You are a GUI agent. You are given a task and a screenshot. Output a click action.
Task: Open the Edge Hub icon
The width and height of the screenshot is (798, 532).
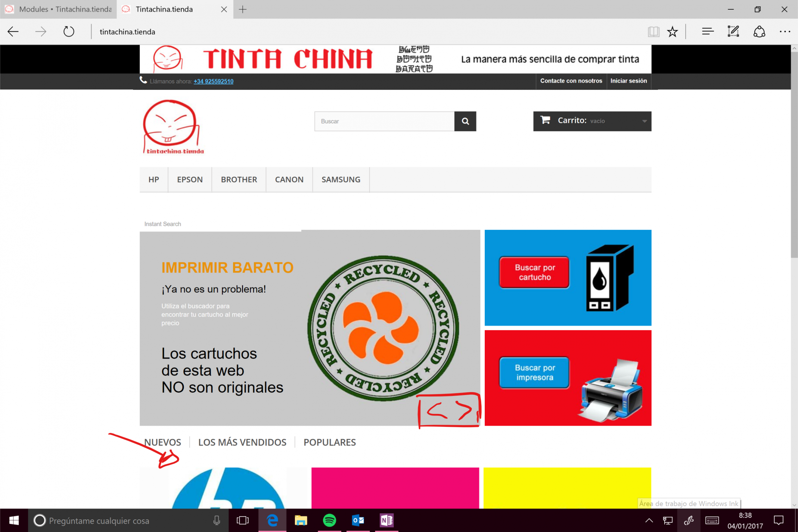click(708, 32)
